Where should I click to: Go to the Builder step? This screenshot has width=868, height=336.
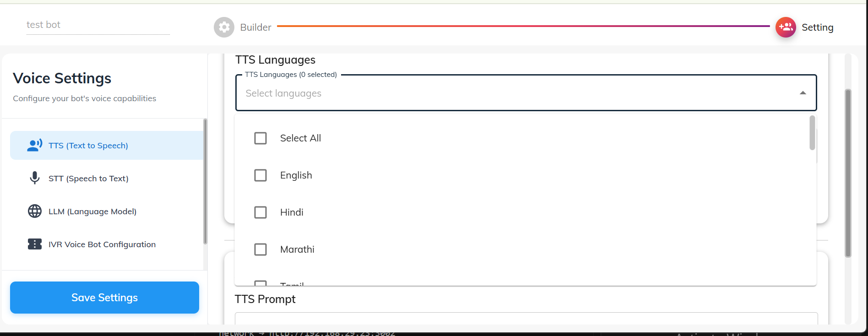[x=255, y=27]
